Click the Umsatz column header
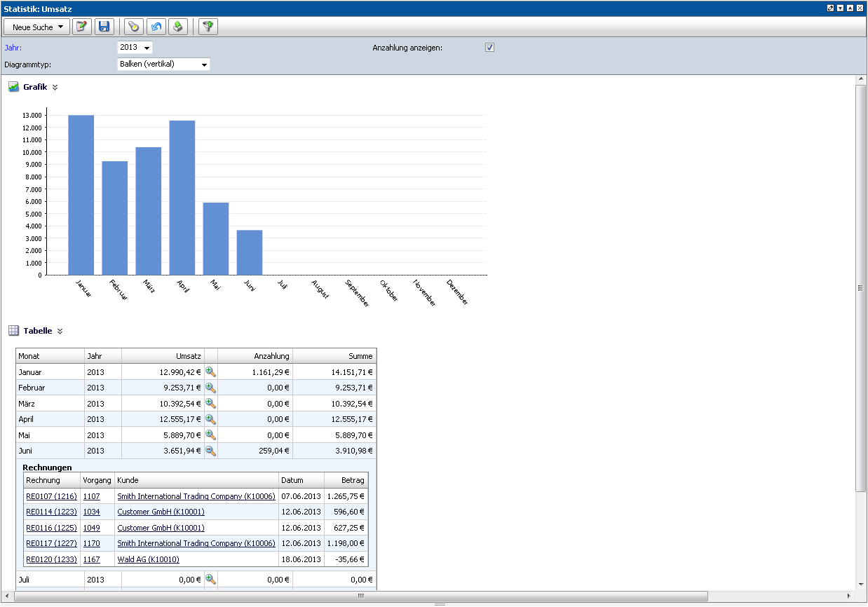868x607 pixels. click(x=163, y=356)
